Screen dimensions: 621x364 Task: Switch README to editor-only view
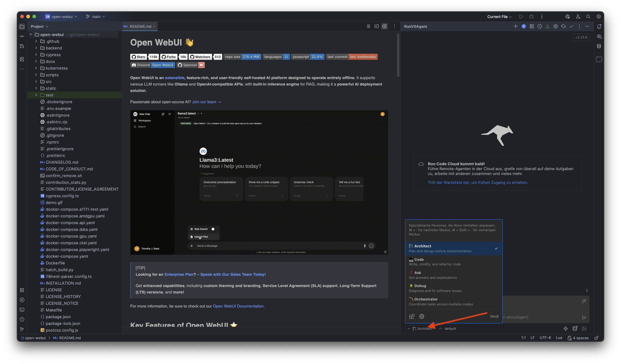(369, 26)
